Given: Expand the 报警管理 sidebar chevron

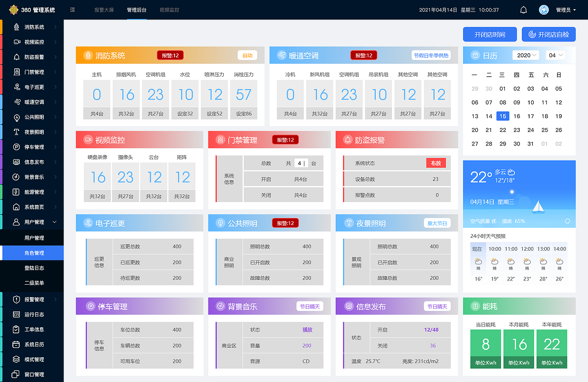Looking at the screenshot, I should coord(55,299).
